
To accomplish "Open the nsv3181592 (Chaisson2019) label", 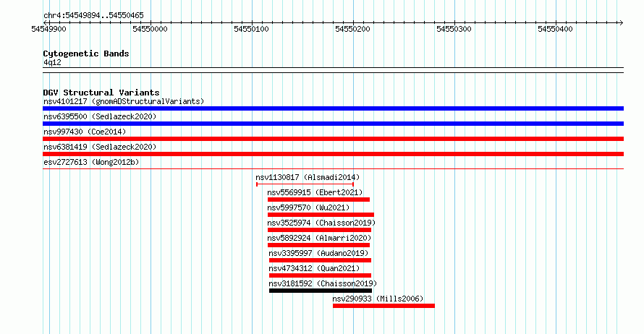I will point(323,283).
